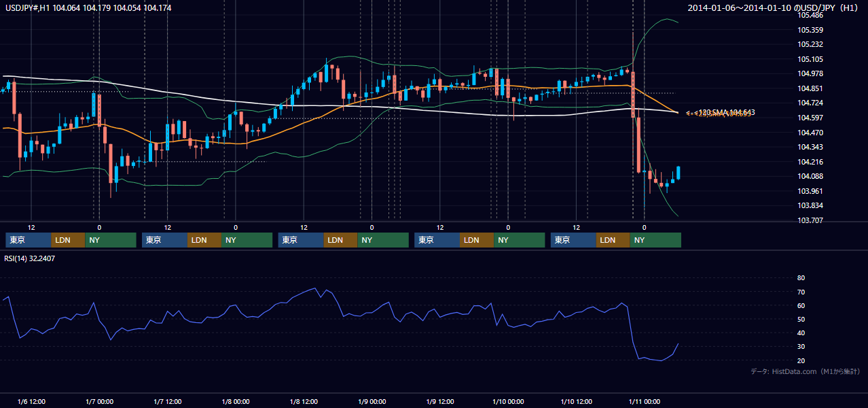Viewport: 868px width, 408px height.
Task: Click the 104.597 price axis label
Action: 810,118
